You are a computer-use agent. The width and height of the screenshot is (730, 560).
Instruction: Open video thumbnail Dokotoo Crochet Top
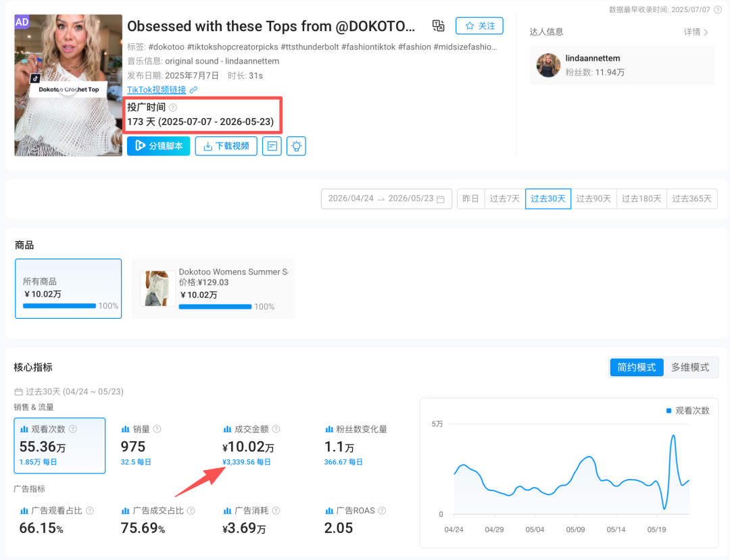tap(68, 85)
